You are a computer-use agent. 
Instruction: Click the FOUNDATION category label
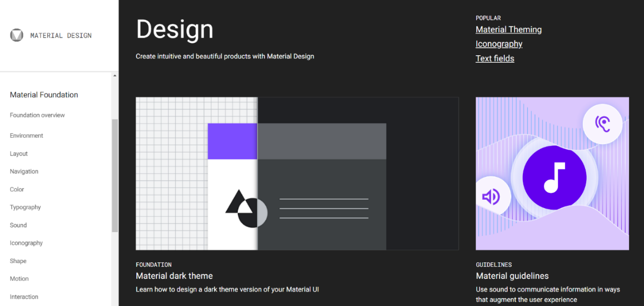click(x=154, y=265)
